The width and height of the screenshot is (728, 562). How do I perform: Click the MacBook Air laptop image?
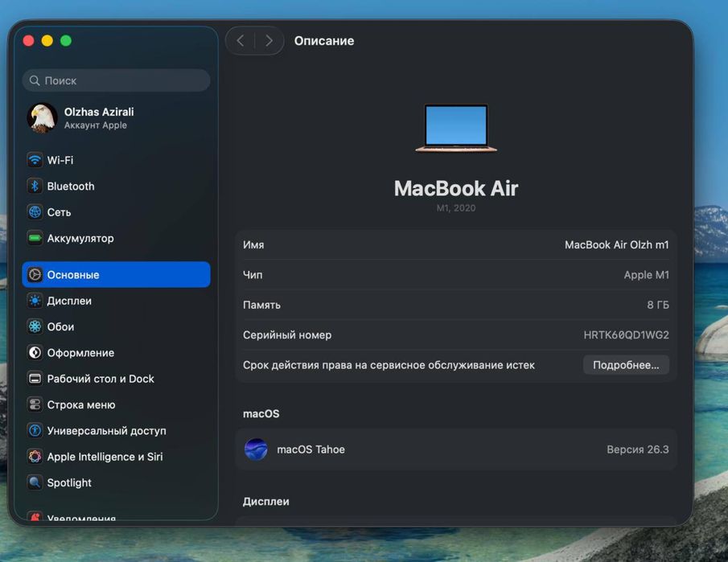[x=456, y=128]
